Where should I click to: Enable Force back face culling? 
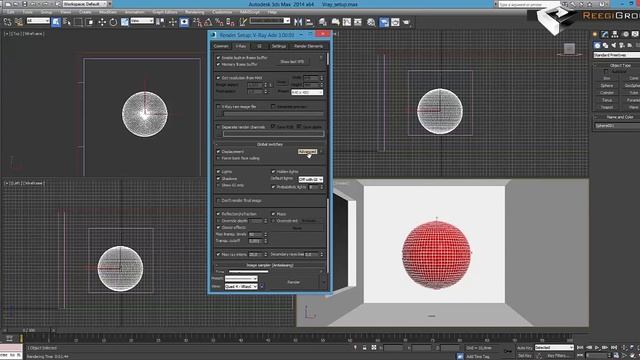218,158
